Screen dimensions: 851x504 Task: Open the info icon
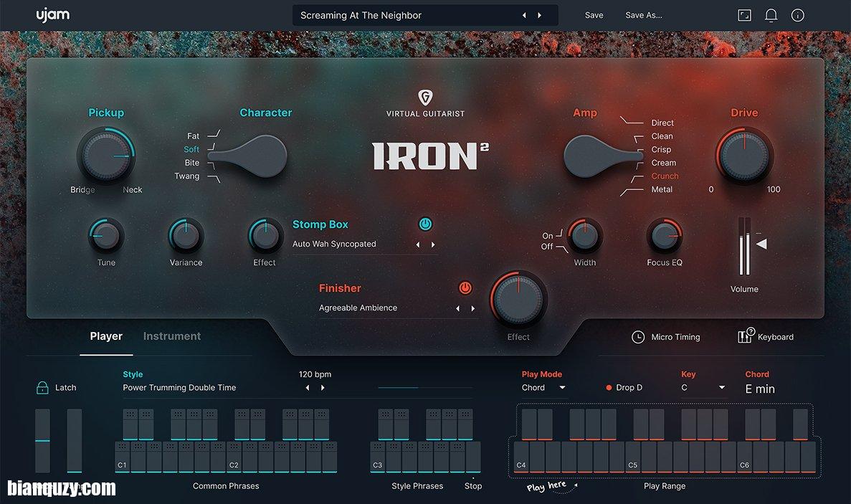[797, 15]
